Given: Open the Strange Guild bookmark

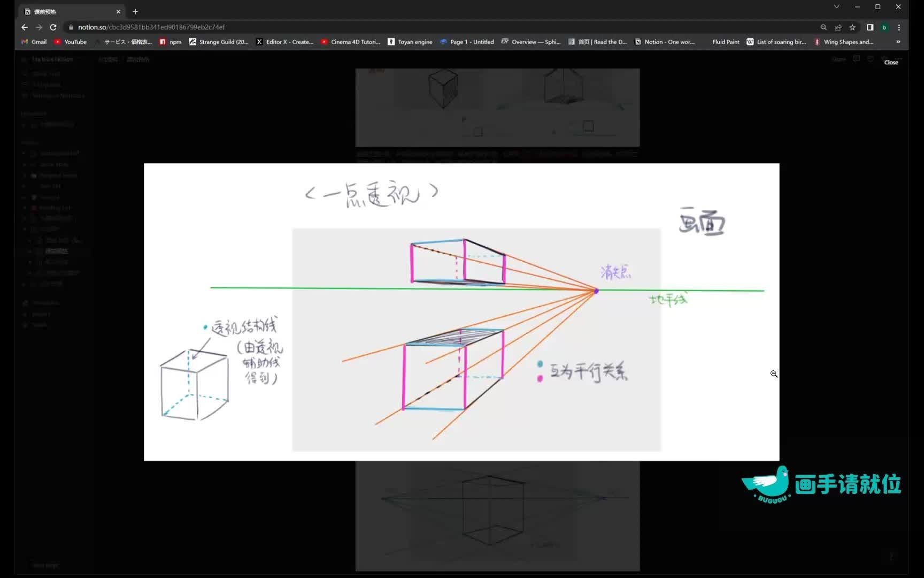Looking at the screenshot, I should 219,42.
